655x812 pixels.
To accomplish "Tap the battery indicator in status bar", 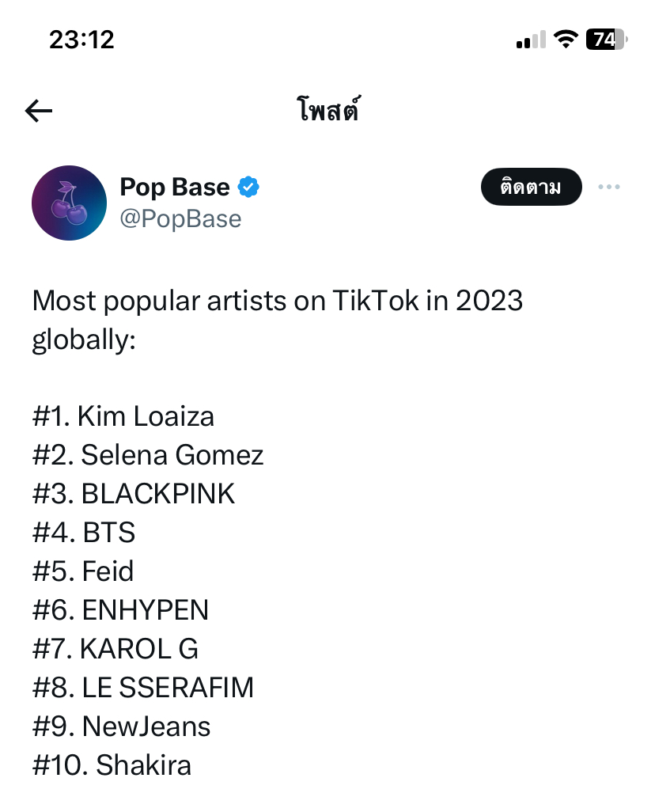I will [607, 40].
